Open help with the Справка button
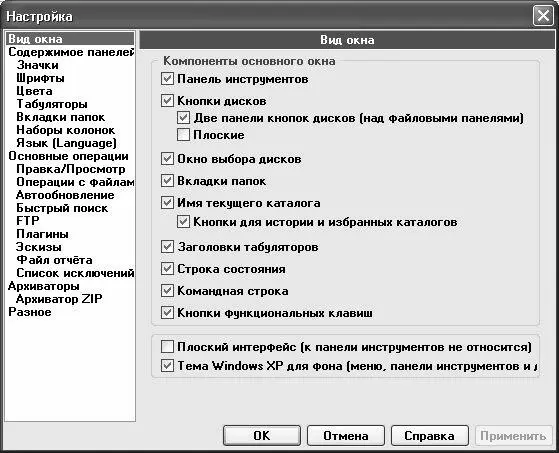This screenshot has width=559, height=453. pos(430,436)
